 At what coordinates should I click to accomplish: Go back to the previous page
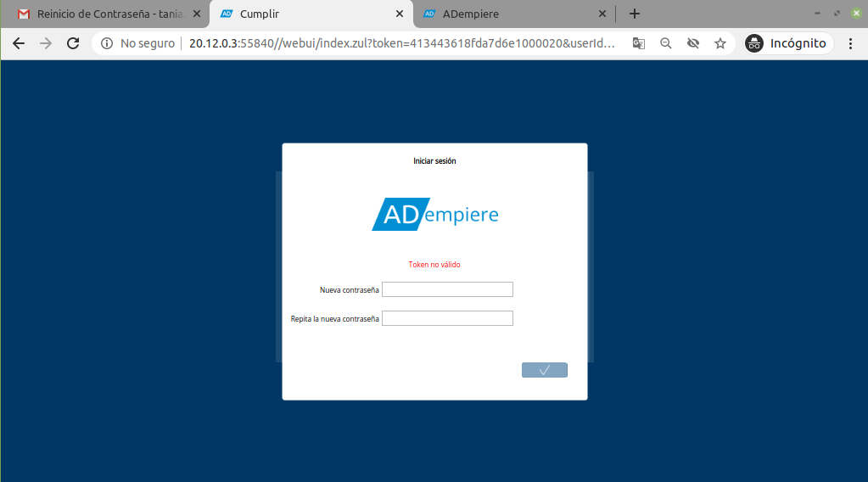pos(19,43)
